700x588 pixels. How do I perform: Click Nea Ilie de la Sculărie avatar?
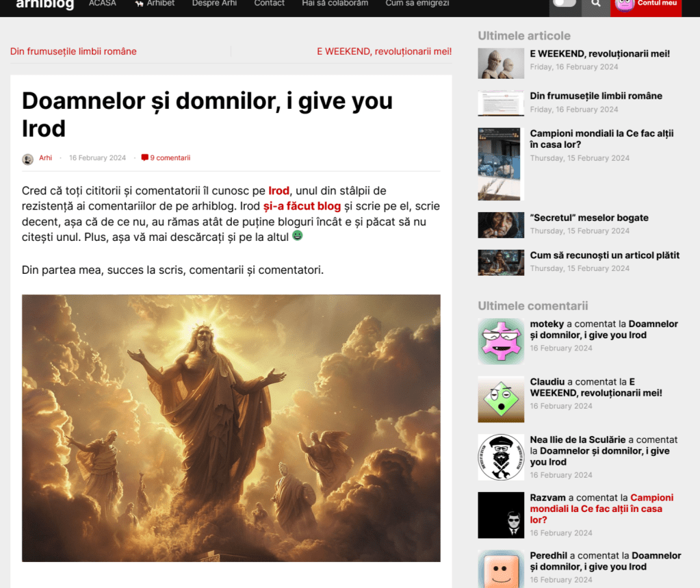(x=501, y=457)
